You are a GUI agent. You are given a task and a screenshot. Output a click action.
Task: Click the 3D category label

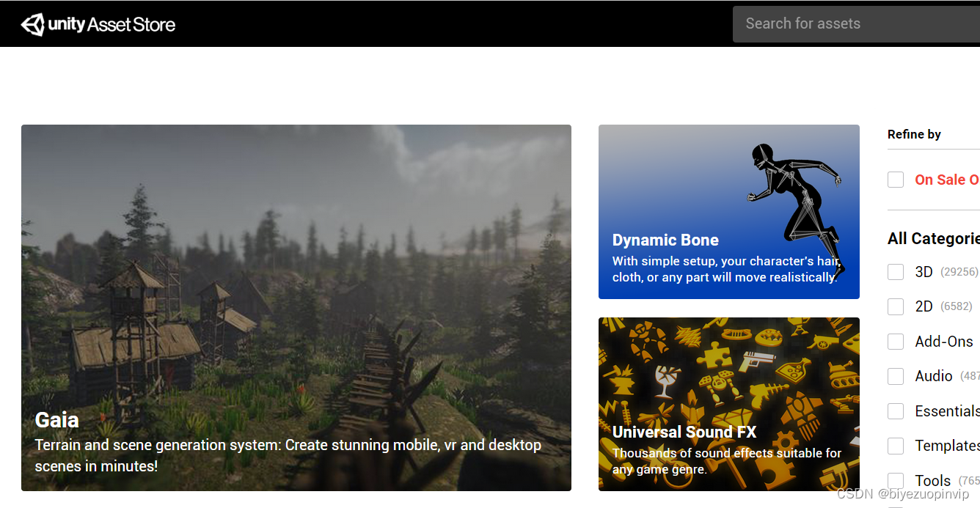click(x=924, y=272)
